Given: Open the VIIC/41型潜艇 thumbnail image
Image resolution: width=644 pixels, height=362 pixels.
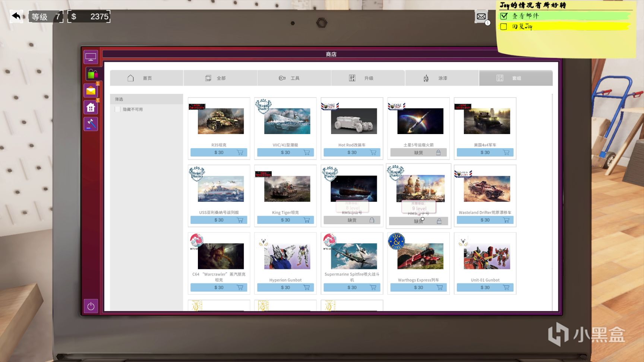Looking at the screenshot, I should tap(287, 121).
